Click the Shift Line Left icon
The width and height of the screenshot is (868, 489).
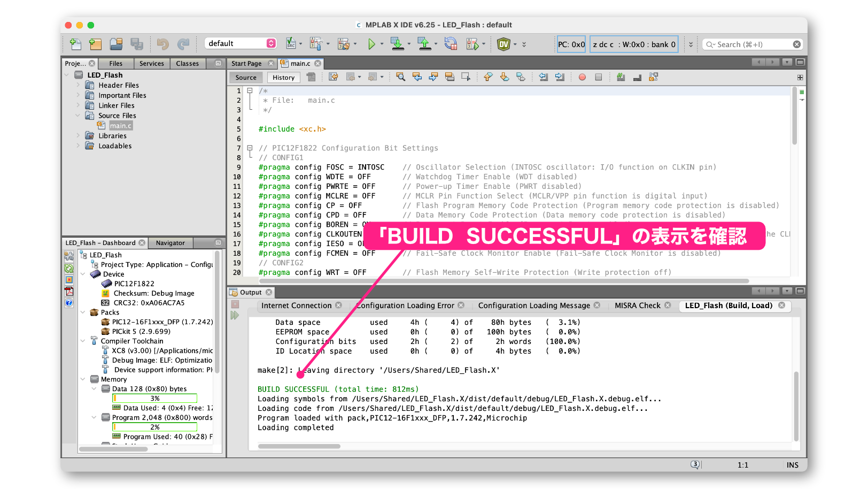[544, 77]
